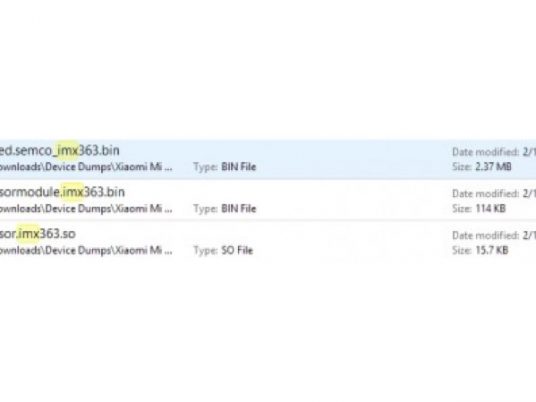Click the folder path under semco_imx363.bin
Image resolution: width=536 pixels, height=402 pixels.
coord(86,167)
